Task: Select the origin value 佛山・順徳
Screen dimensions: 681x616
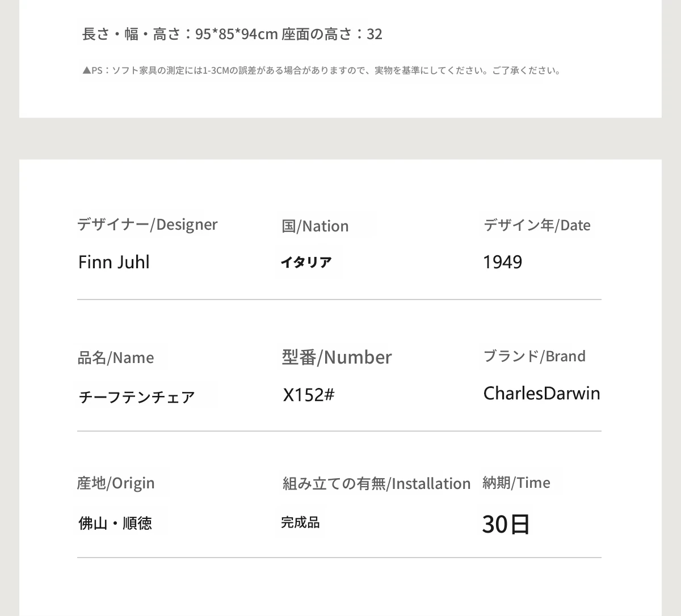Action: (x=115, y=523)
